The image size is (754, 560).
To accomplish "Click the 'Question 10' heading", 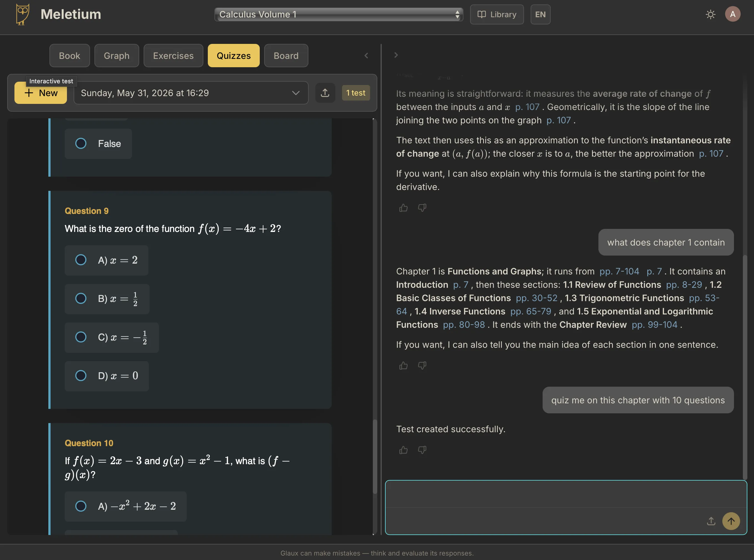I will (89, 443).
